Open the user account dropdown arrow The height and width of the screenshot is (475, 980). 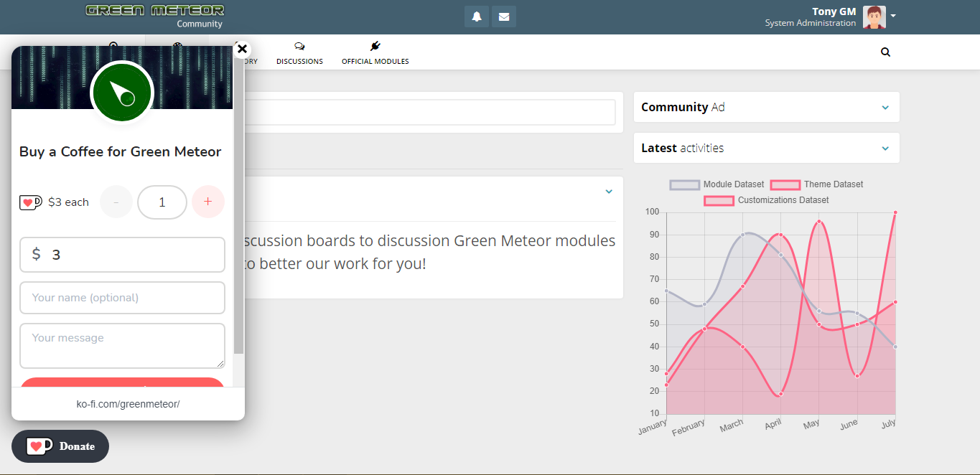click(893, 16)
